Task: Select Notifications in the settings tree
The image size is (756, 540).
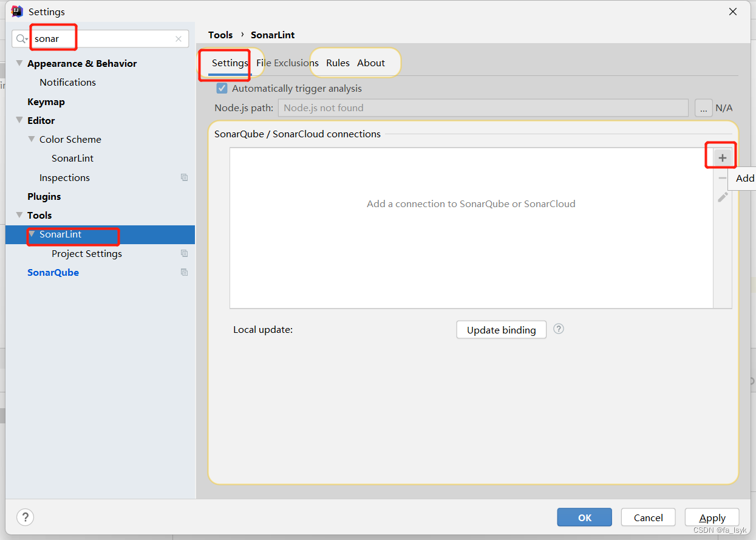Action: [x=68, y=82]
